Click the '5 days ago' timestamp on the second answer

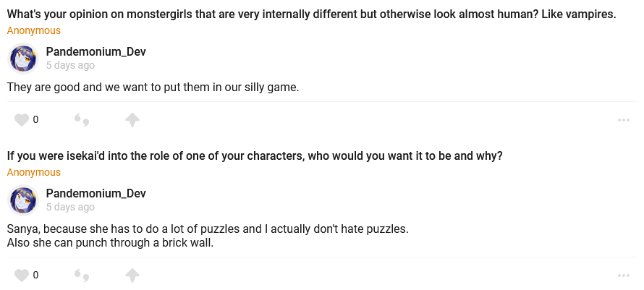[x=70, y=207]
